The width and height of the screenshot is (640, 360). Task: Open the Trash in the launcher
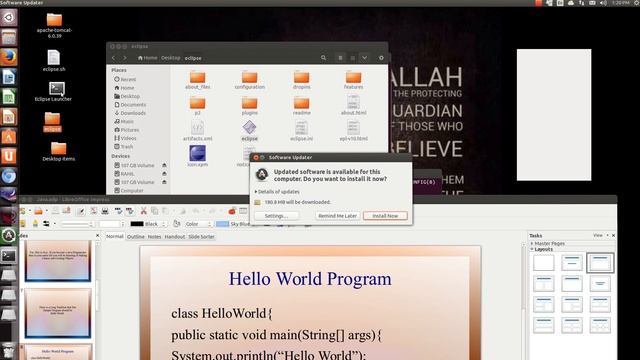(x=9, y=351)
